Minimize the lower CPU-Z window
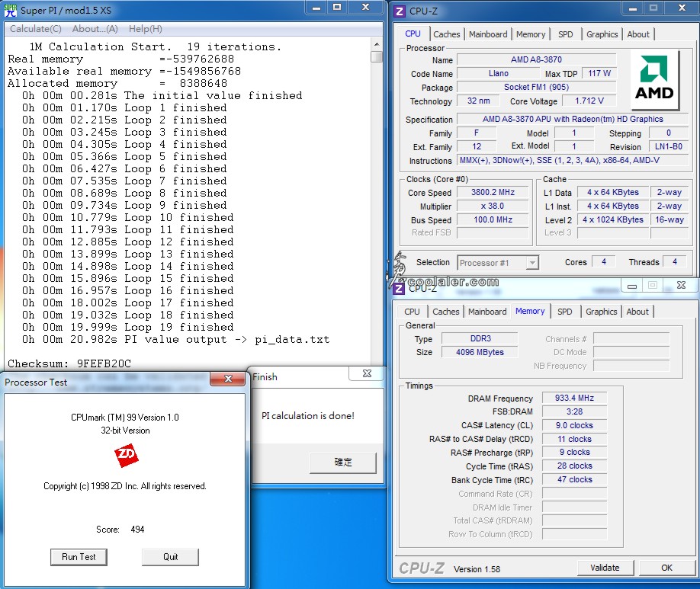Image resolution: width=700 pixels, height=589 pixels. tap(632, 286)
